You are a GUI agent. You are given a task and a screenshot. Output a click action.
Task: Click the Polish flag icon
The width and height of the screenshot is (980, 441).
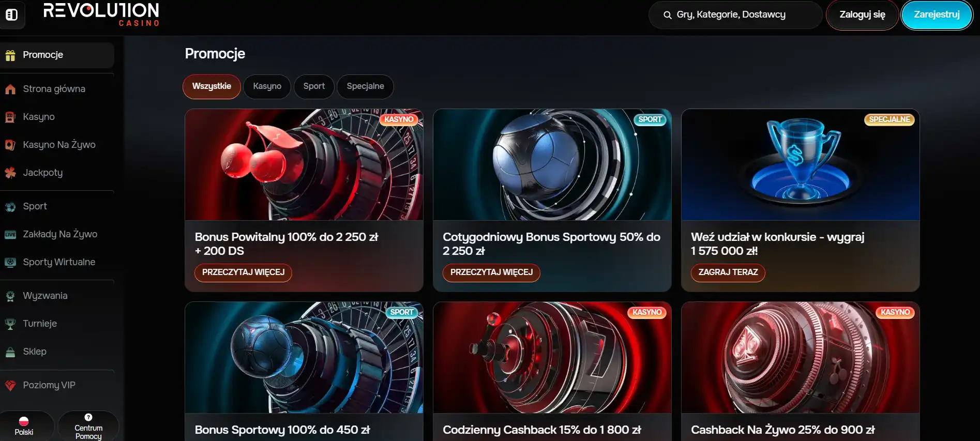coord(24,421)
